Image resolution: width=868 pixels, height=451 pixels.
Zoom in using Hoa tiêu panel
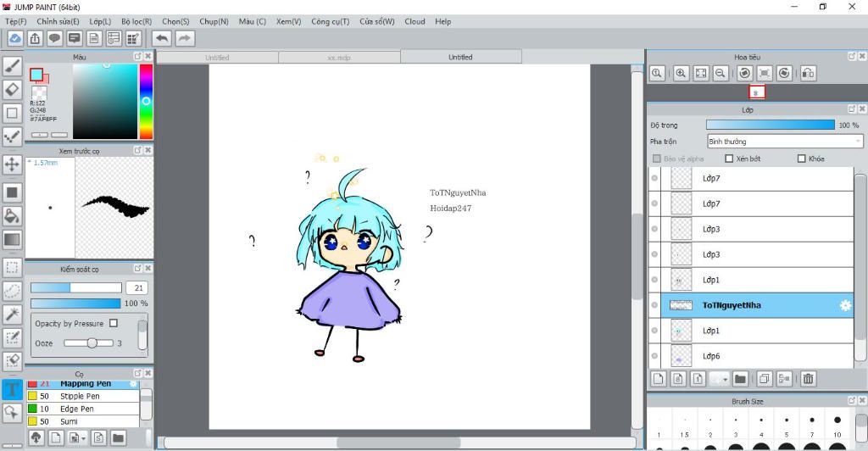[x=681, y=73]
